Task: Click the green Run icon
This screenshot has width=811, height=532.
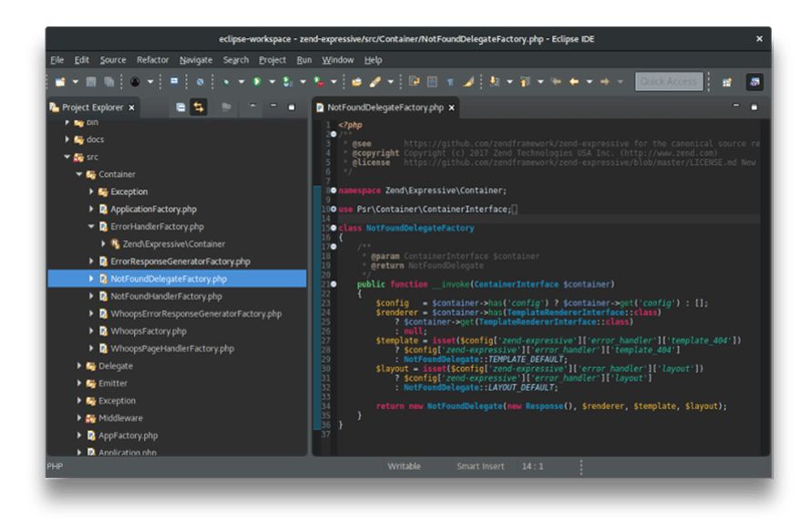Action: (x=256, y=81)
